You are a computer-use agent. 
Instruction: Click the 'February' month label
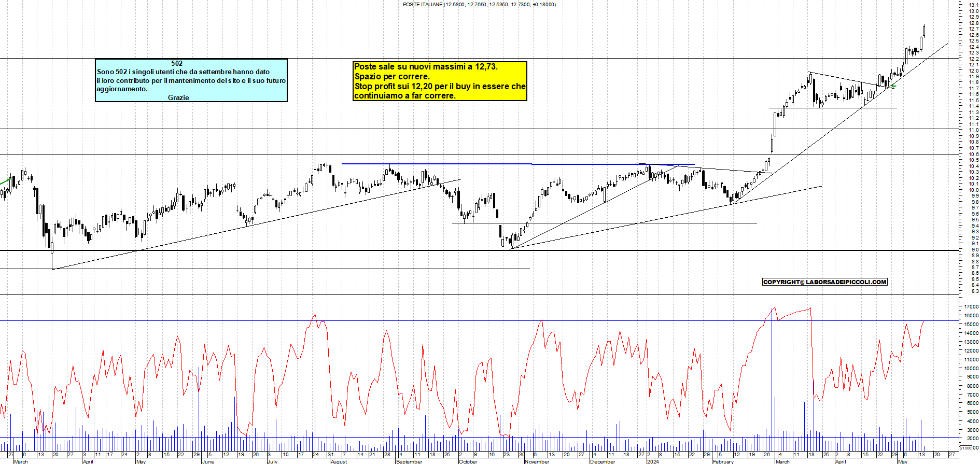723,461
